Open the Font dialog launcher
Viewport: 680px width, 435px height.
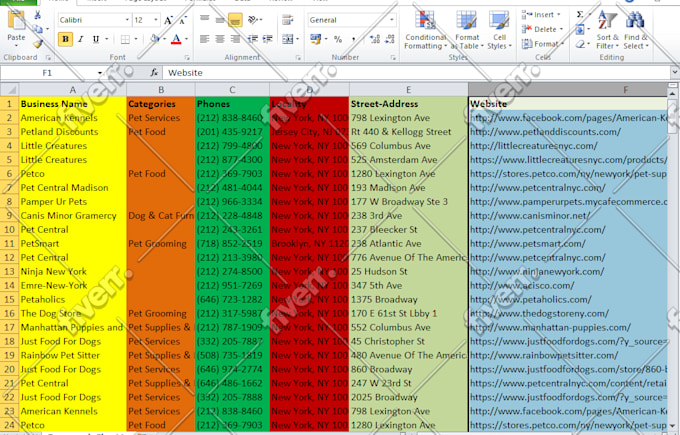187,57
